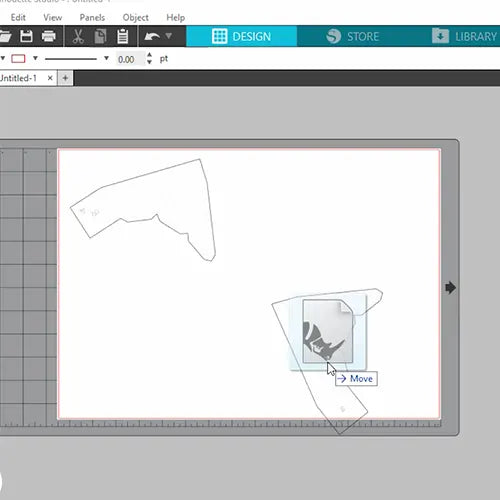Image resolution: width=500 pixels, height=500 pixels.
Task: Expand the line color dropdown arrow
Action: [35, 58]
